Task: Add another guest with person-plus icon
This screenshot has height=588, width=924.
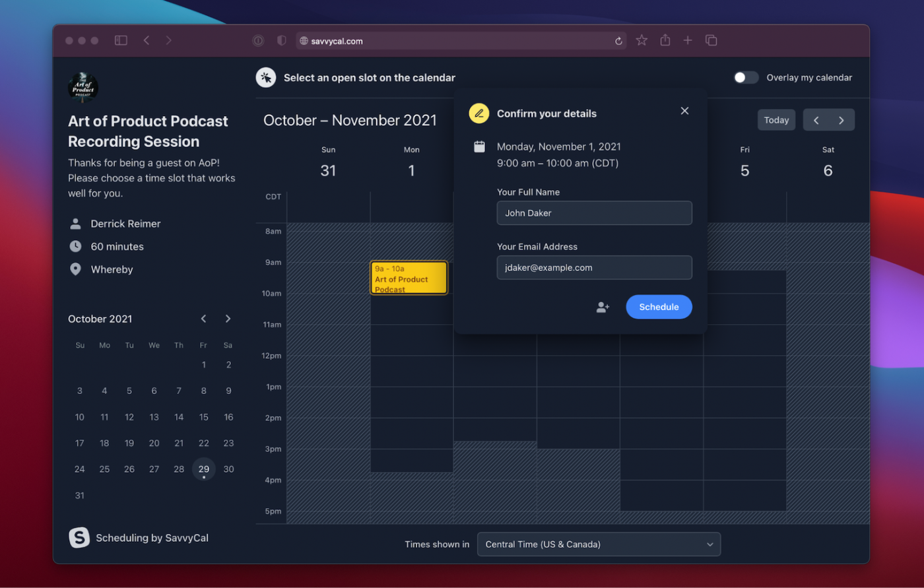Action: pyautogui.click(x=603, y=307)
